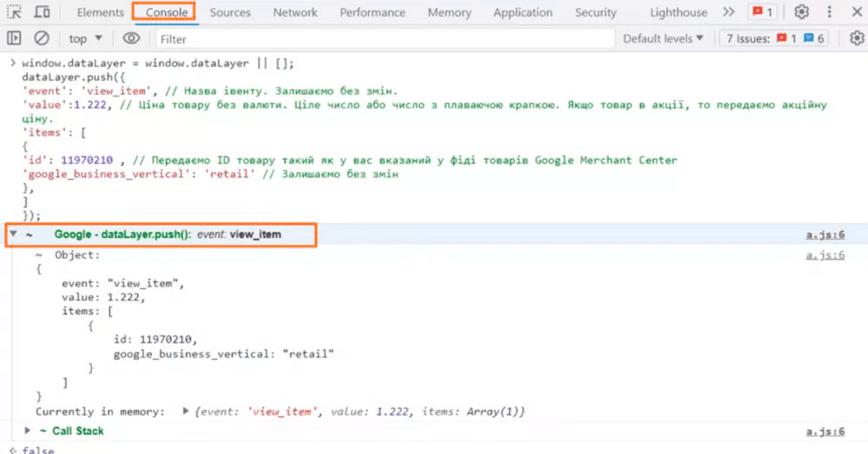The image size is (868, 454).
Task: Open the Sources tab
Action: coord(230,12)
